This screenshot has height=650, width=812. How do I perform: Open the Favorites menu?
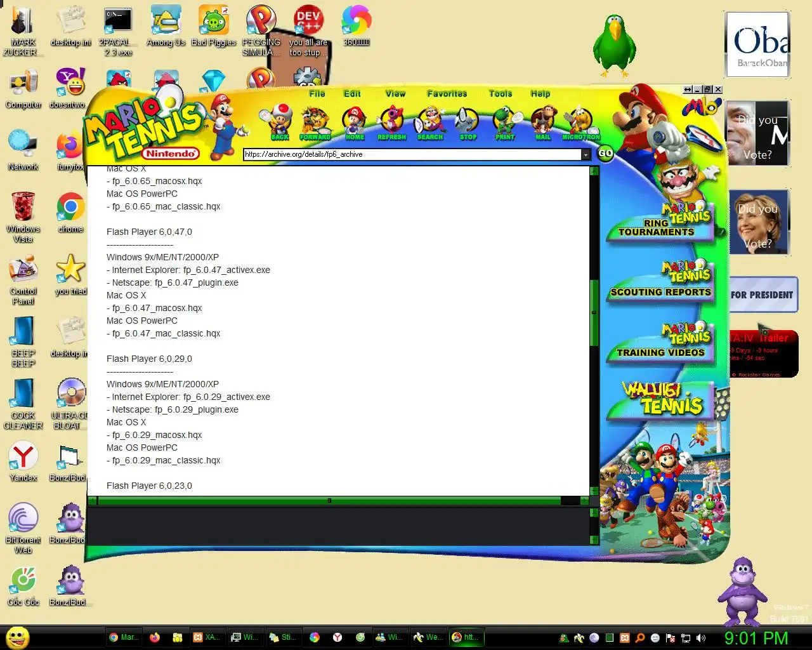(x=447, y=93)
